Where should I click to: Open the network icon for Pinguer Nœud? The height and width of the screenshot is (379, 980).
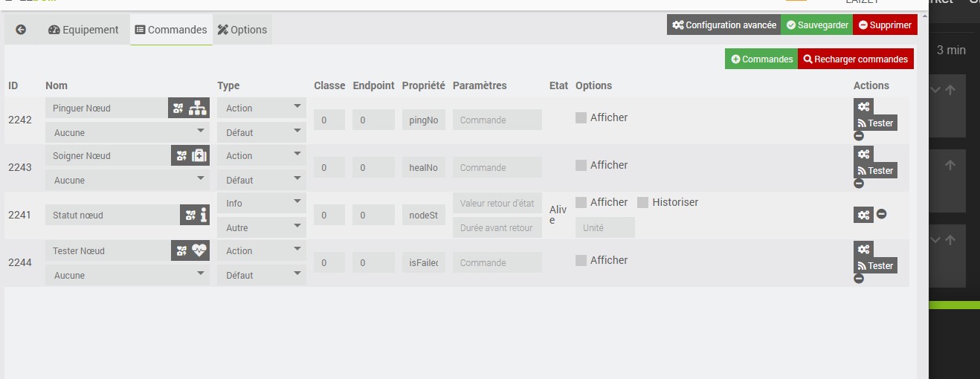pos(197,108)
